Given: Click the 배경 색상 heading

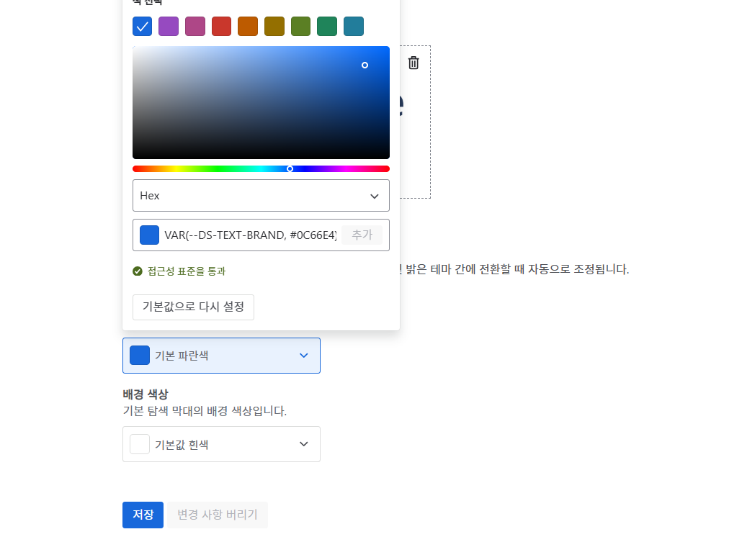Looking at the screenshot, I should [146, 394].
